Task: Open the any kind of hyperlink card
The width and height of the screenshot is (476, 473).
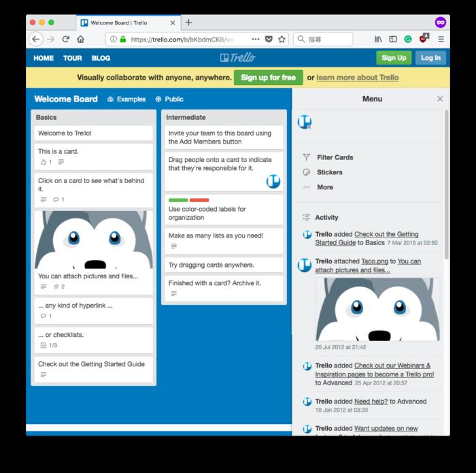Action: (94, 311)
